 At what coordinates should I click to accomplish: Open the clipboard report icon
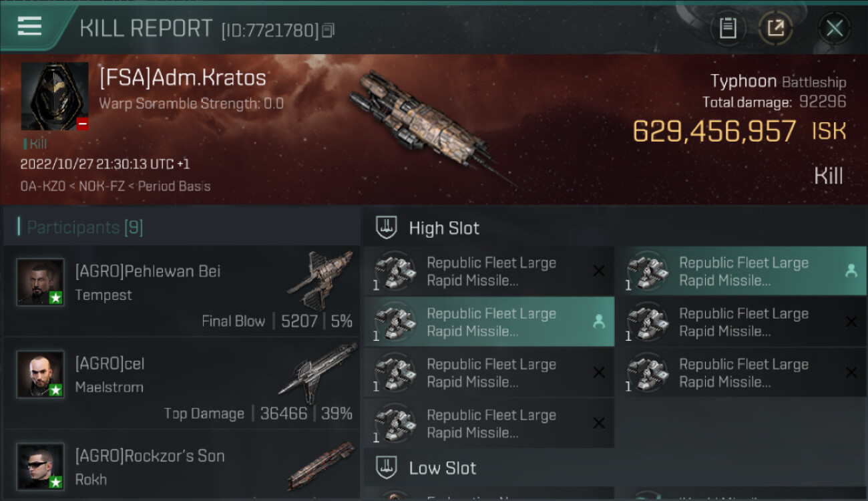click(728, 28)
